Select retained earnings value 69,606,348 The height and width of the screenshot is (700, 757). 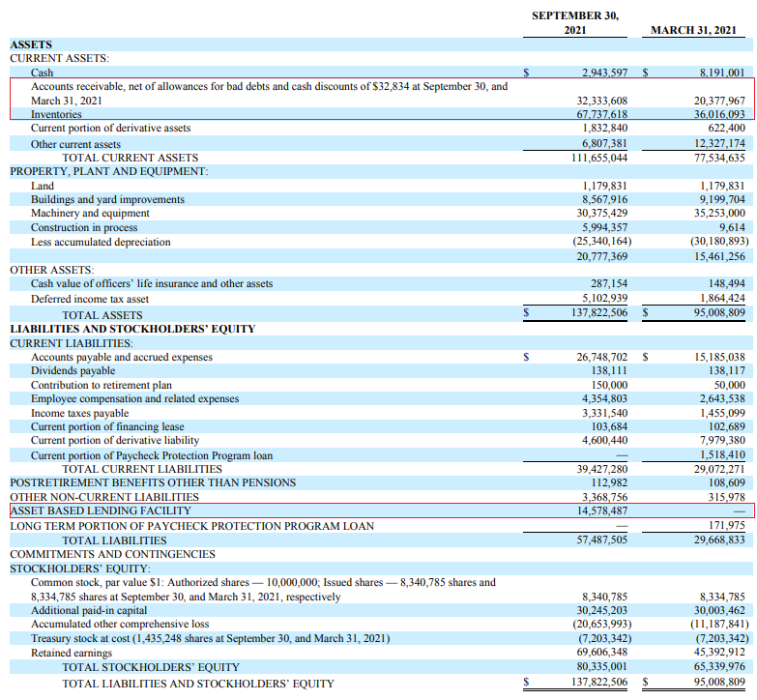[x=602, y=652]
